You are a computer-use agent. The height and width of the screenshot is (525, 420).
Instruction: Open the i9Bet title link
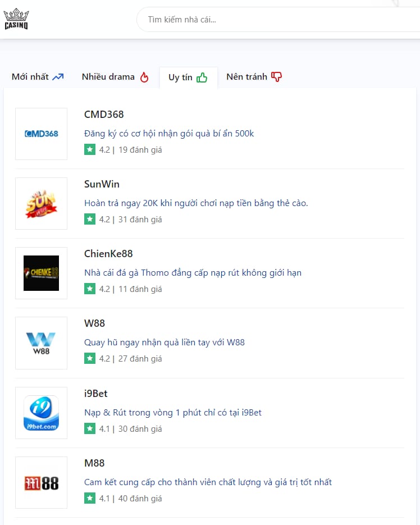click(x=96, y=394)
